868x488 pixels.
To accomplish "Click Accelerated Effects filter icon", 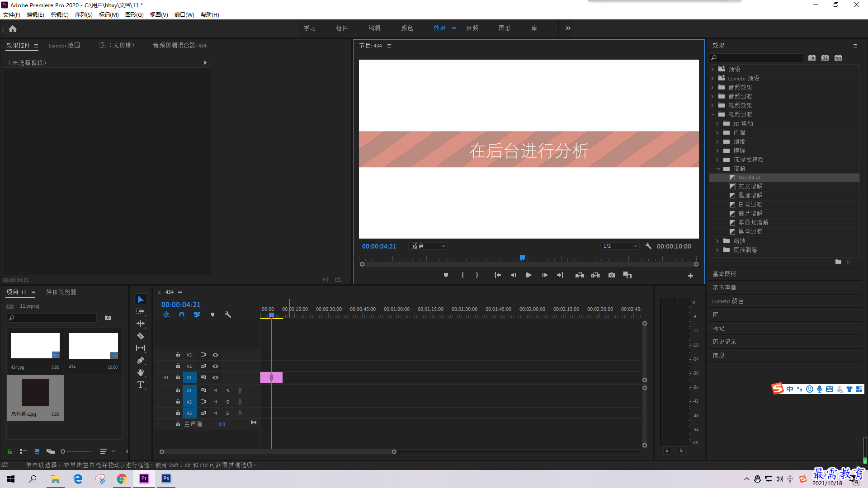I will tap(812, 58).
